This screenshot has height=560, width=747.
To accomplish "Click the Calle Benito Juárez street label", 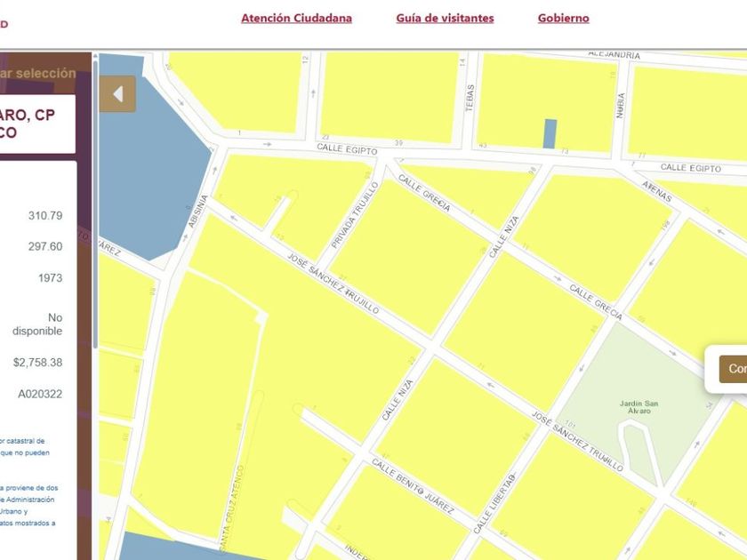I will [x=413, y=486].
